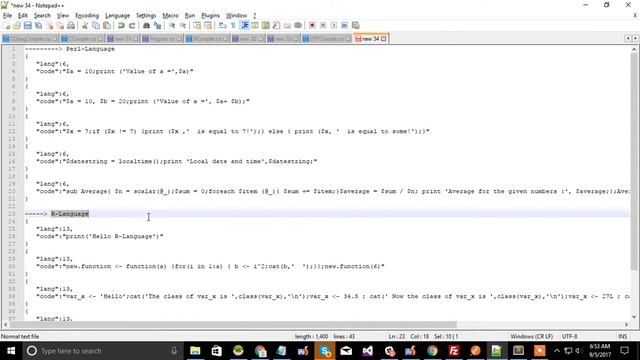The height and width of the screenshot is (360, 640).
Task: Click save recorded macro icon
Action: tap(356, 26)
